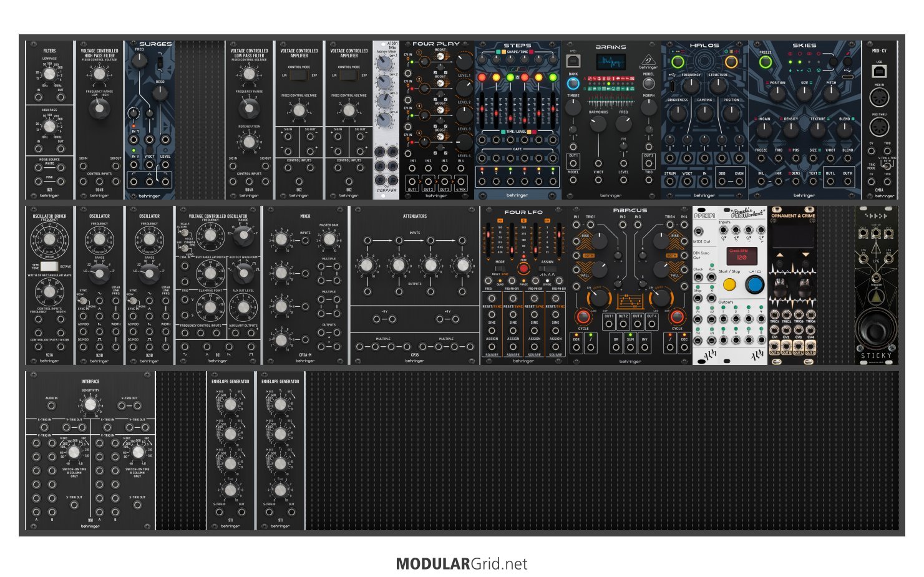The height and width of the screenshot is (577, 924).
Task: Click the DENSITY knob on Skies
Action: click(790, 130)
